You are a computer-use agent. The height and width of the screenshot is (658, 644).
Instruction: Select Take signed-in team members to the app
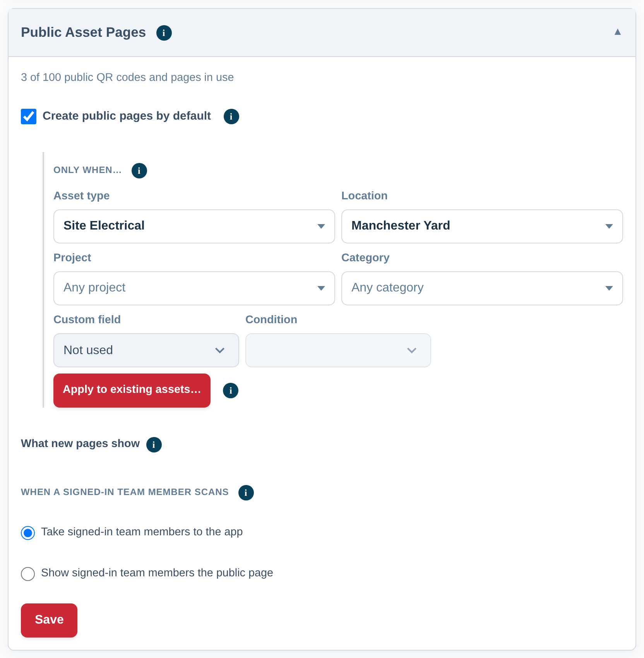(28, 533)
